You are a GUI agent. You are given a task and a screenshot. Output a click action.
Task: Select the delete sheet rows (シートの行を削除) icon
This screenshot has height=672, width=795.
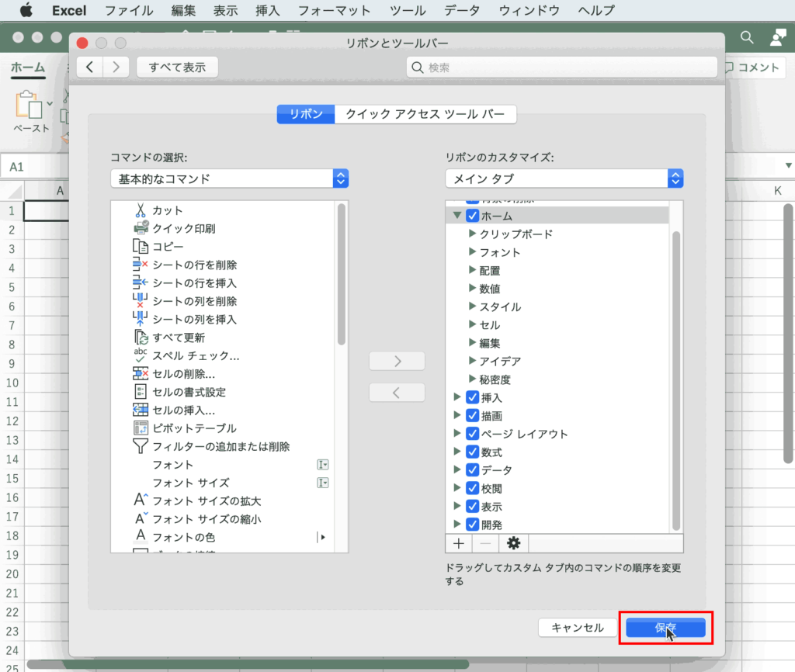(141, 265)
